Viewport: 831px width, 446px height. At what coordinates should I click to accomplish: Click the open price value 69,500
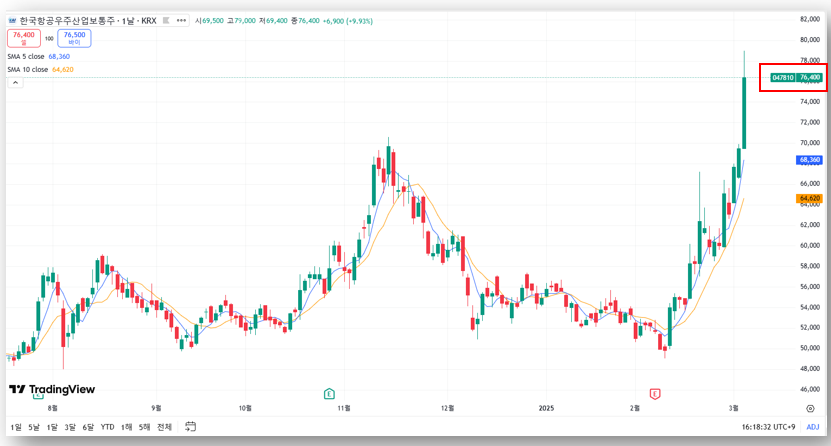pyautogui.click(x=213, y=21)
